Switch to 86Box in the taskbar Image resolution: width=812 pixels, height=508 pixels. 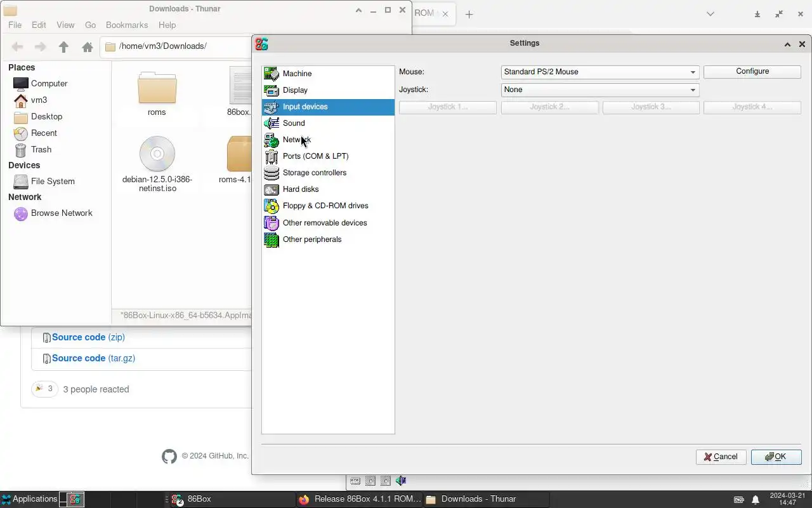tap(232, 499)
